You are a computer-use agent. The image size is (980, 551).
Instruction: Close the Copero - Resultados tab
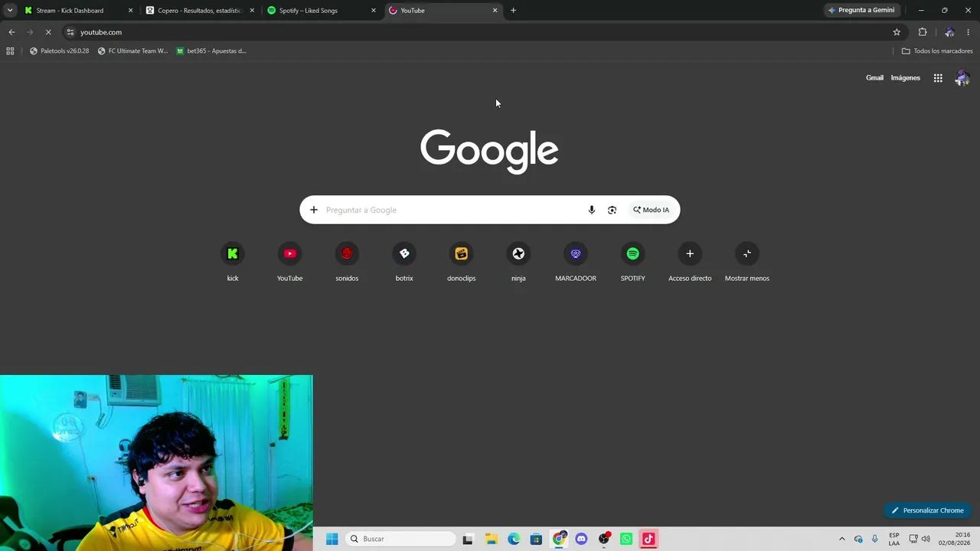[252, 11]
